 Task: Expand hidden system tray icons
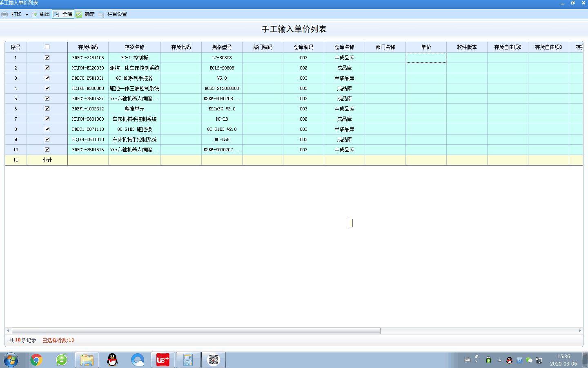[x=499, y=360]
